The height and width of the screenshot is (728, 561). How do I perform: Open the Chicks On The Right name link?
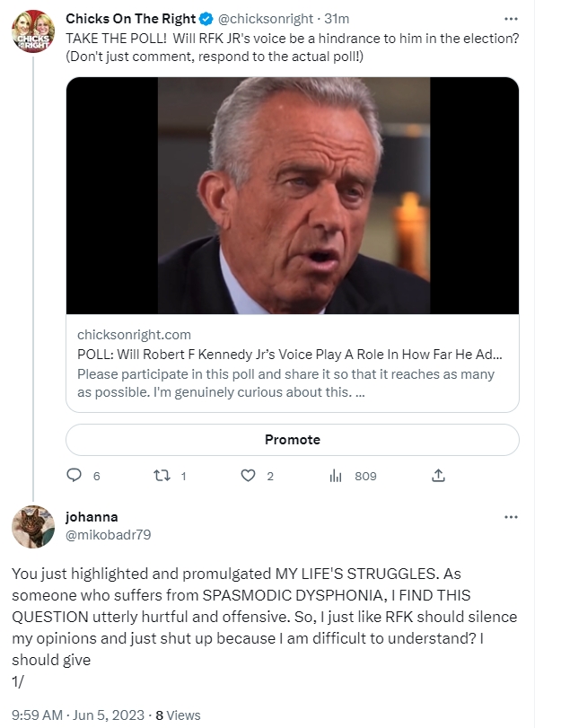pyautogui.click(x=131, y=18)
